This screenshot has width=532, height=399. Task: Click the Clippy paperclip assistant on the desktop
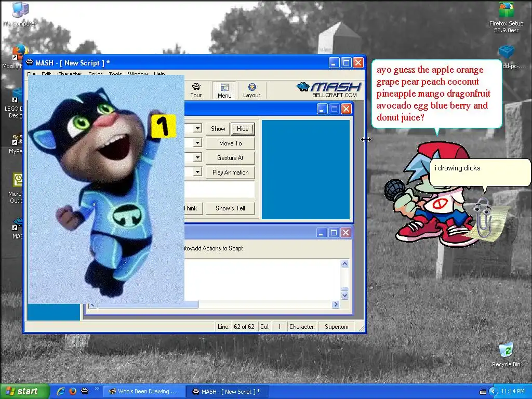(x=483, y=218)
